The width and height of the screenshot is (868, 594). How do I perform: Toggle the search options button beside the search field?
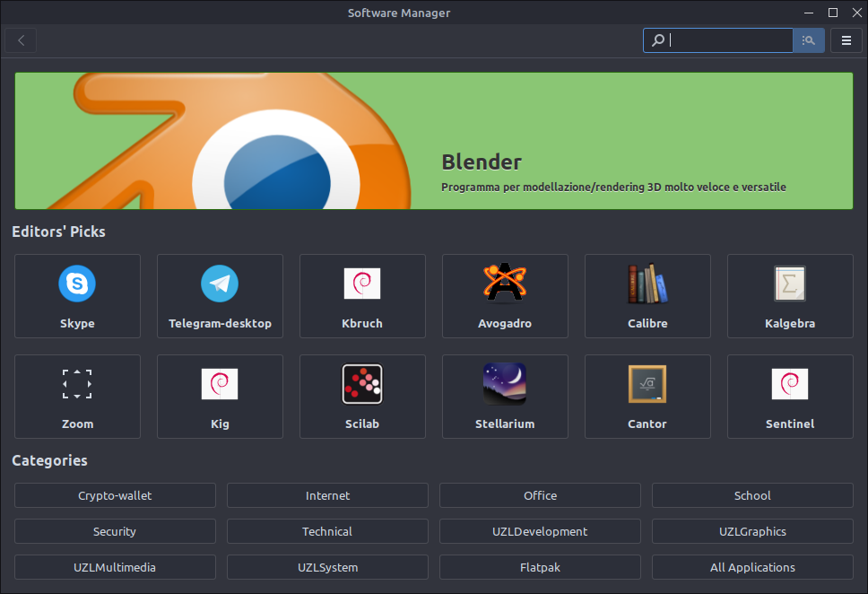(x=809, y=40)
